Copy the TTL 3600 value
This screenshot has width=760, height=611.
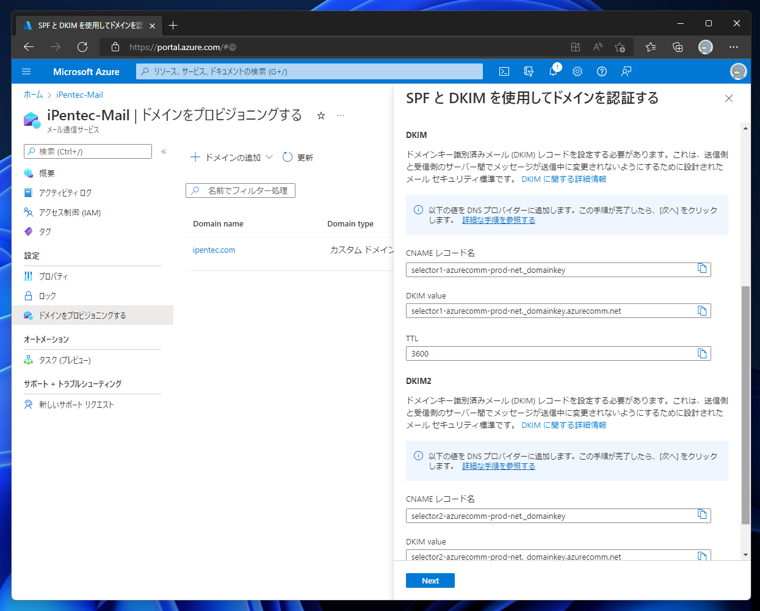pos(702,353)
